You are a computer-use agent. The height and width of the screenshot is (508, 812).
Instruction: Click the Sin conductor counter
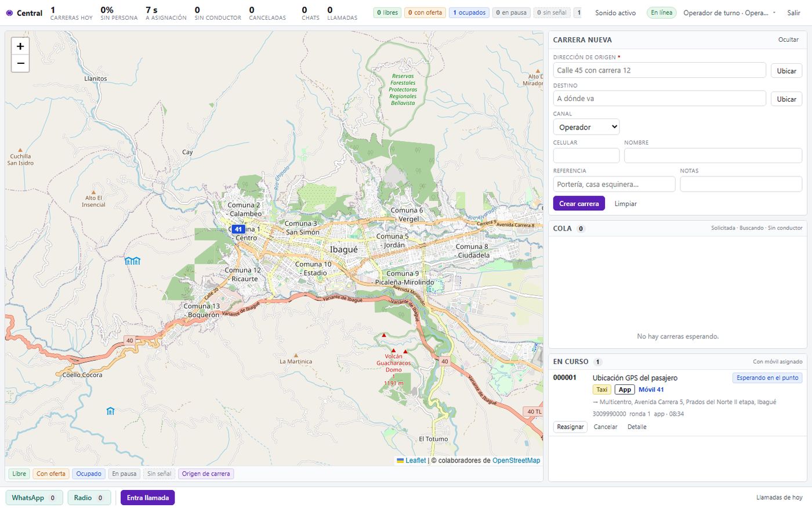(217, 13)
